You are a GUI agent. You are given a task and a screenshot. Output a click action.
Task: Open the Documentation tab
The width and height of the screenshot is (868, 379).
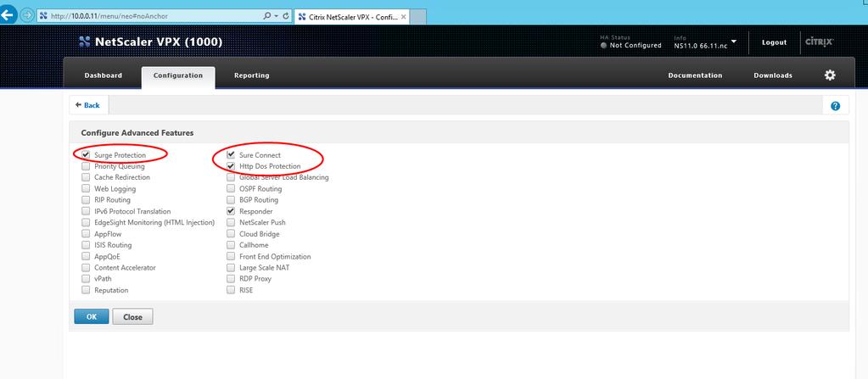(x=695, y=75)
